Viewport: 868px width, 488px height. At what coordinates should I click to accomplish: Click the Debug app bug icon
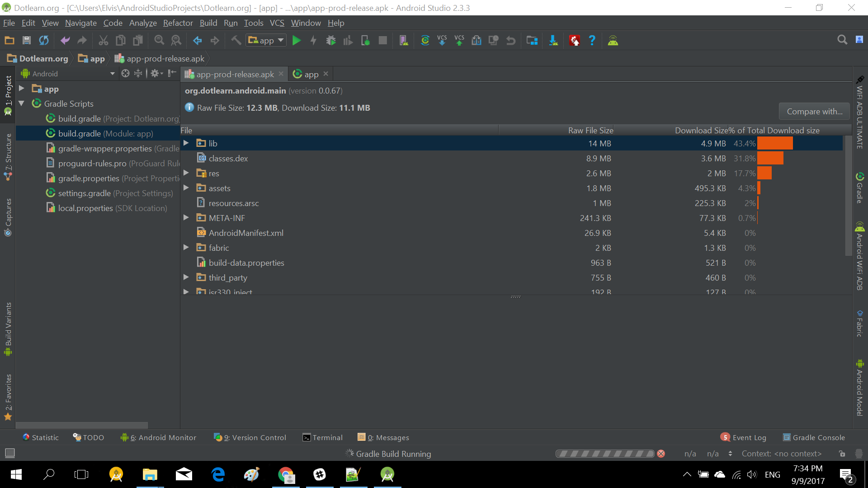coord(331,41)
